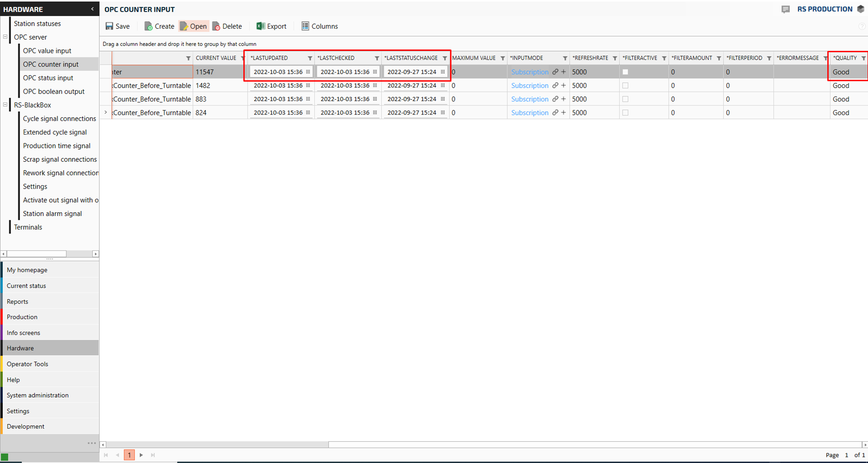Open the Columns chooser icon
The width and height of the screenshot is (868, 463).
click(x=306, y=26)
